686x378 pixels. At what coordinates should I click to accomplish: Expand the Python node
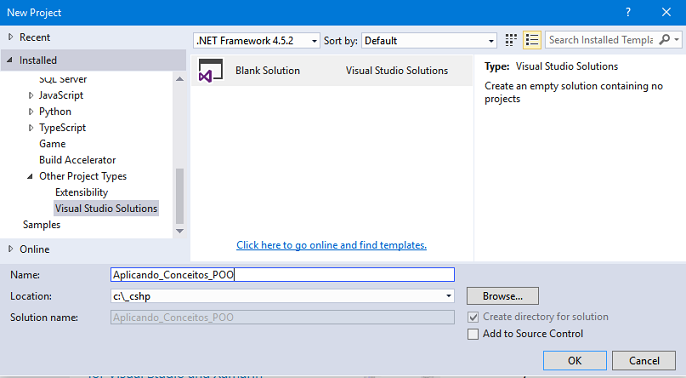pos(31,112)
